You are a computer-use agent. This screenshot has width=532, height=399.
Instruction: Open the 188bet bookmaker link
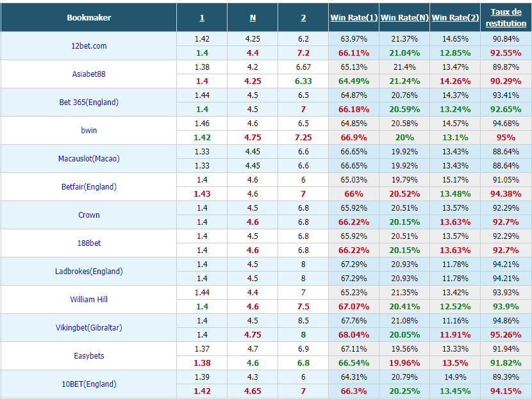[89, 243]
